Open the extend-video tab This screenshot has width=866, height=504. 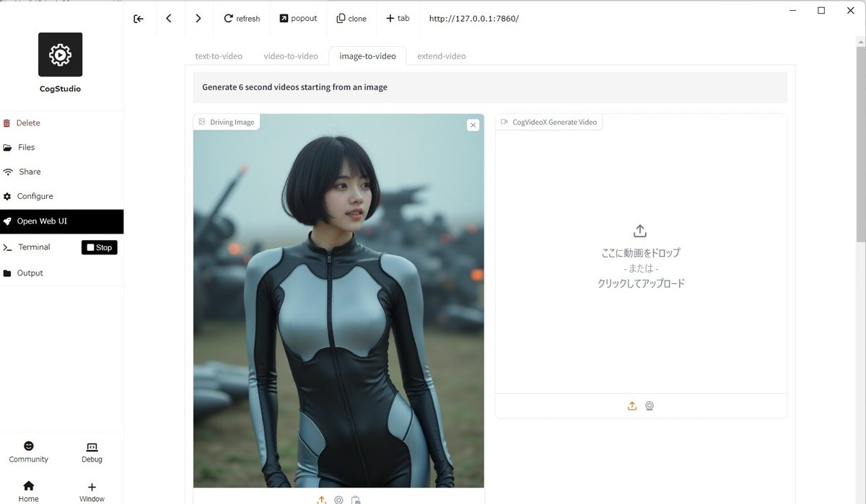coord(441,56)
